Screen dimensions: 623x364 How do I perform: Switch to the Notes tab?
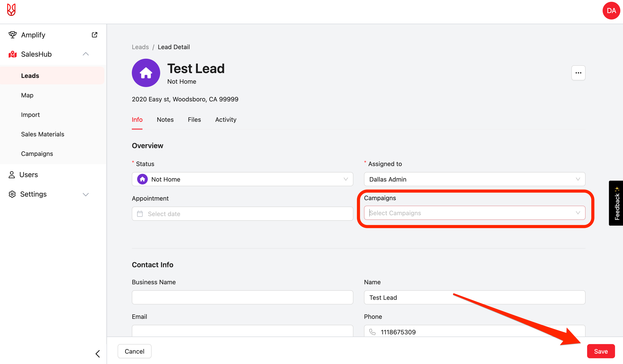pos(165,120)
